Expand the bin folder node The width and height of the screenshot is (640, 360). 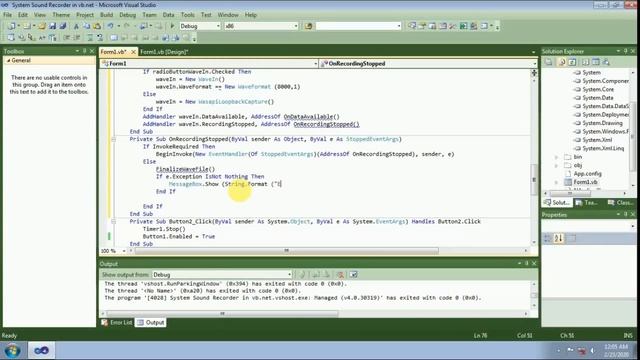[556, 157]
